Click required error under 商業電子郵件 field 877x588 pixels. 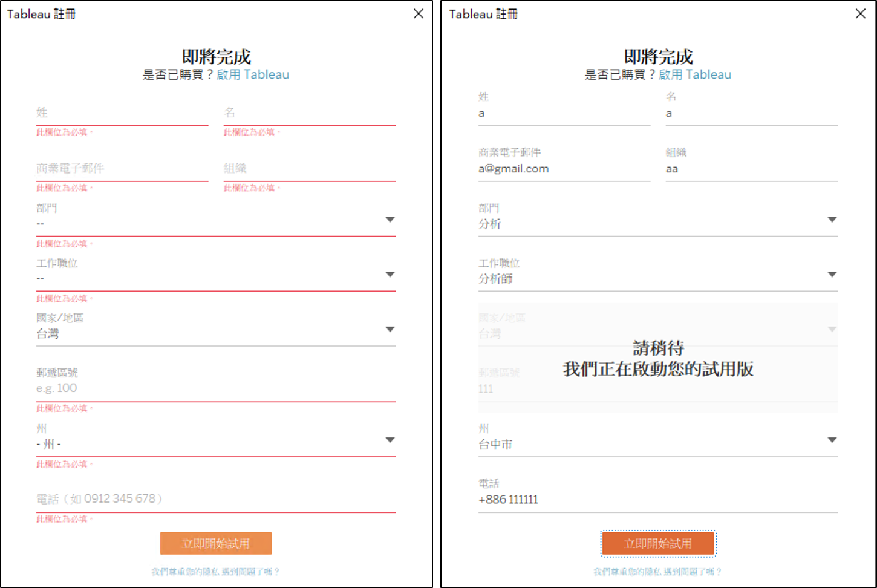pyautogui.click(x=65, y=188)
